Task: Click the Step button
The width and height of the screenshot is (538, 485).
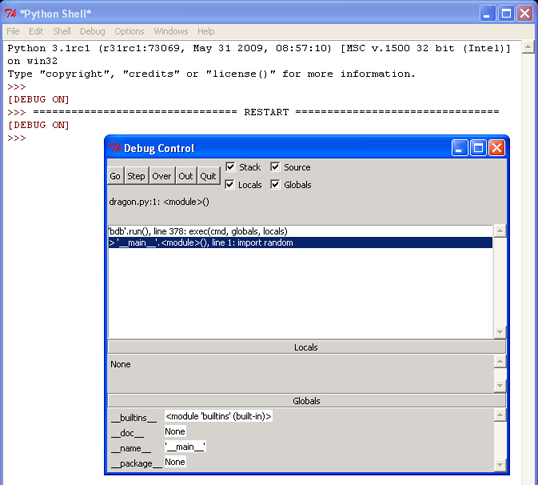Action: point(136,176)
